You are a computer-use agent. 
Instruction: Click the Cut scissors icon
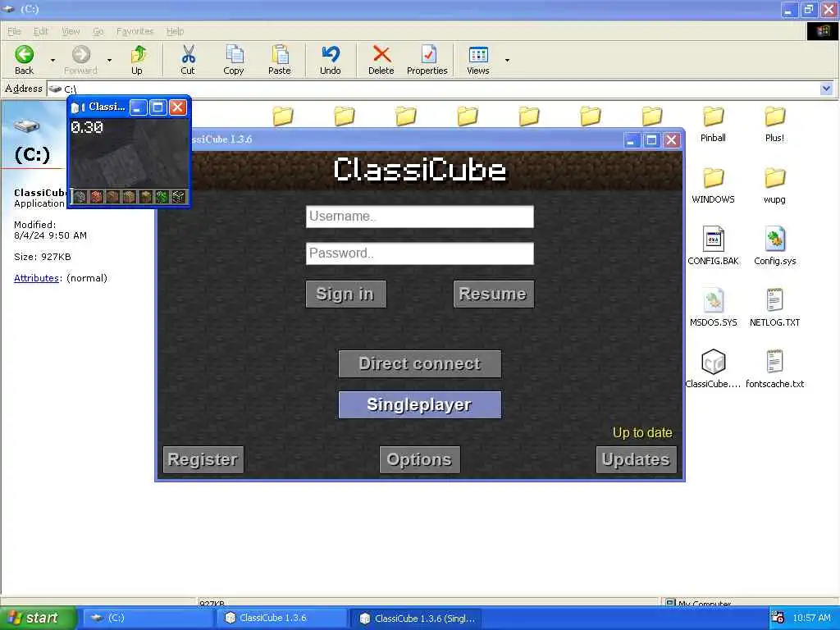pos(188,54)
